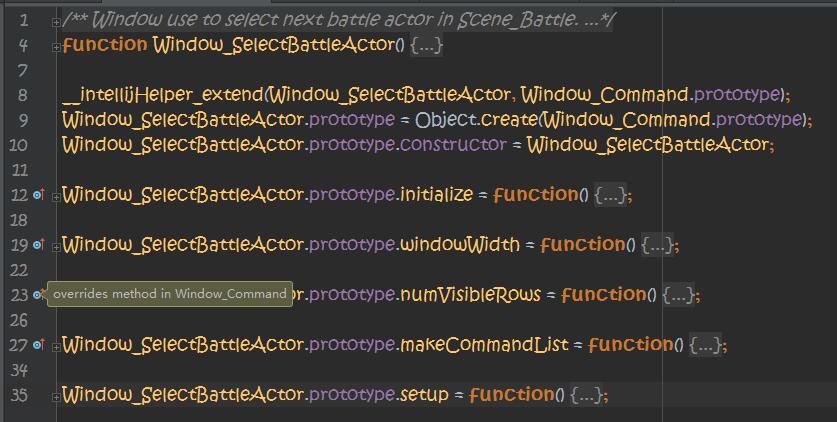This screenshot has width=837, height=422.
Task: Click the 'constructor' property on line 10
Action: click(453, 145)
